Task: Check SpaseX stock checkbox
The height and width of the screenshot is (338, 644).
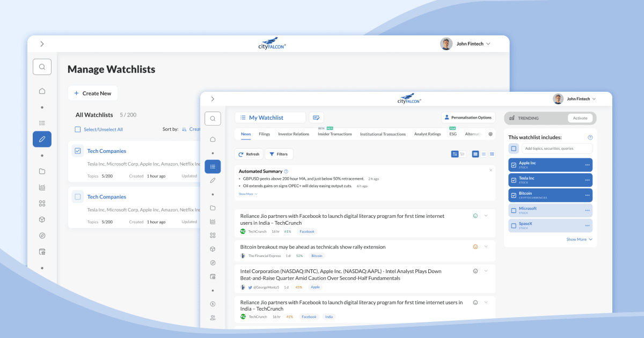Action: 514,225
